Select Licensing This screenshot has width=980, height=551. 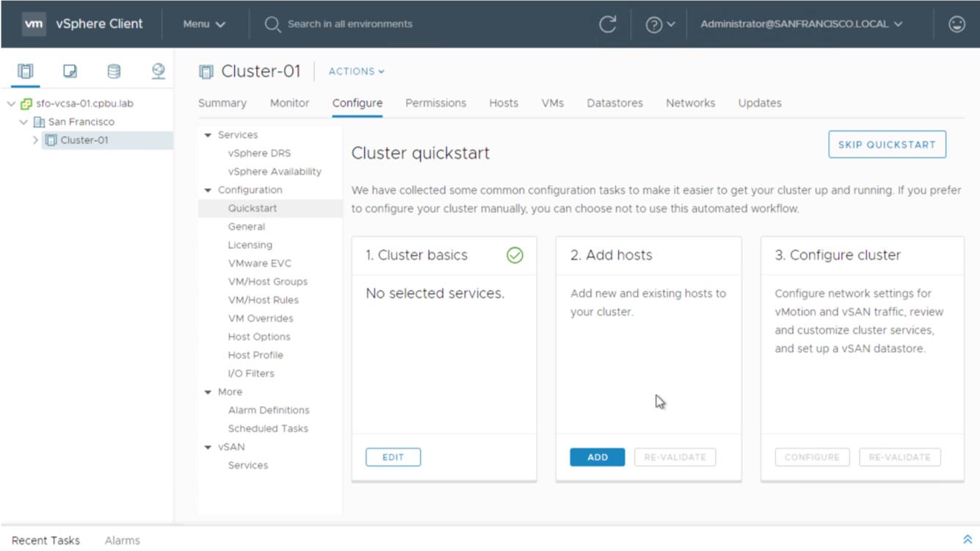pyautogui.click(x=250, y=245)
